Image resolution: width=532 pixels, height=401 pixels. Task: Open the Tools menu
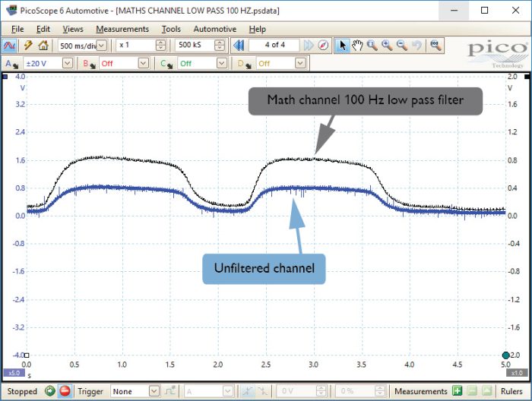point(171,29)
